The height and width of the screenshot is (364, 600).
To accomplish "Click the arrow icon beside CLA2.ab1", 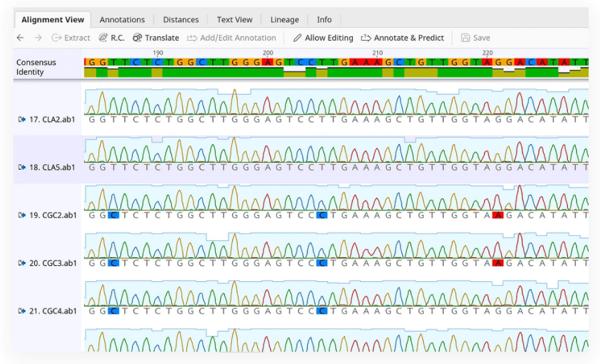I will coord(22,120).
